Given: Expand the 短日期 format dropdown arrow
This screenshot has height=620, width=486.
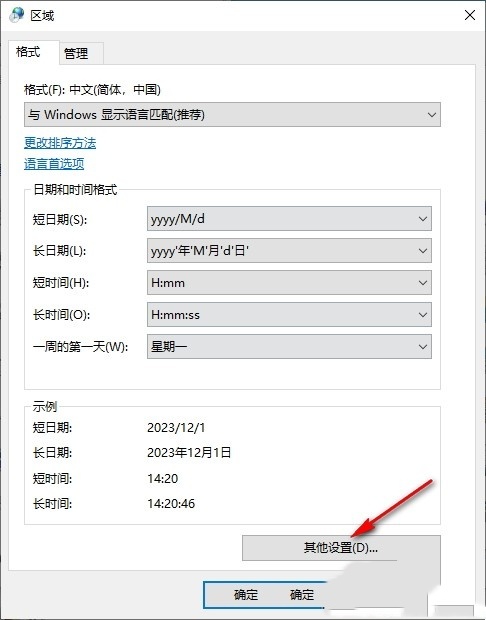Looking at the screenshot, I should point(422,219).
